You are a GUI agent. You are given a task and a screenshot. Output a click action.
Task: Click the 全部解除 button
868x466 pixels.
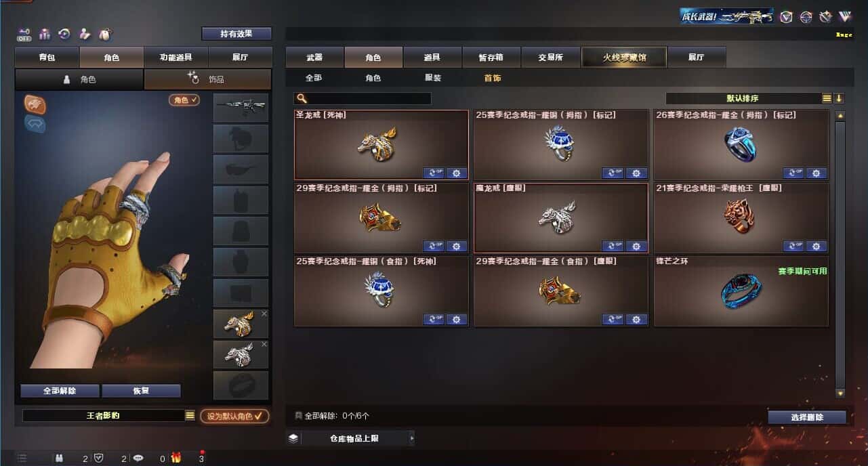click(x=60, y=391)
